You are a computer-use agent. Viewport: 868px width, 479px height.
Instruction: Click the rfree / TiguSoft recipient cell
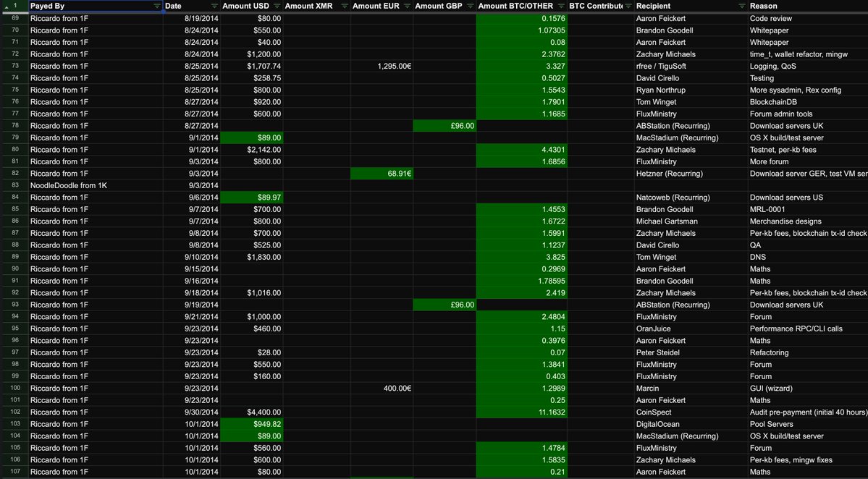coord(691,66)
